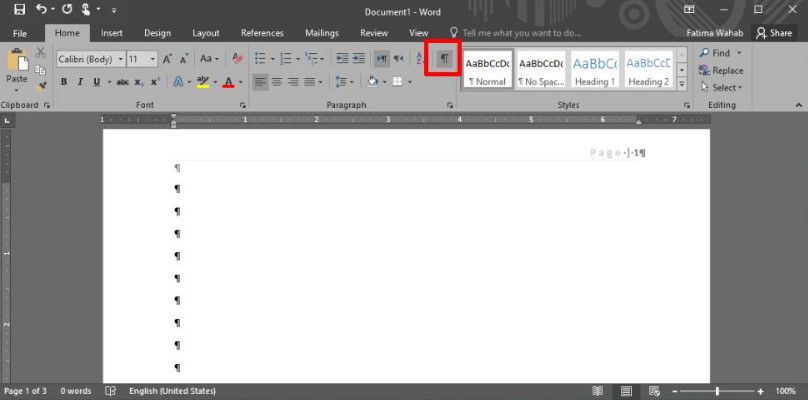Switch to the Insert tab
Screen dimensions: 808x400
(x=112, y=33)
